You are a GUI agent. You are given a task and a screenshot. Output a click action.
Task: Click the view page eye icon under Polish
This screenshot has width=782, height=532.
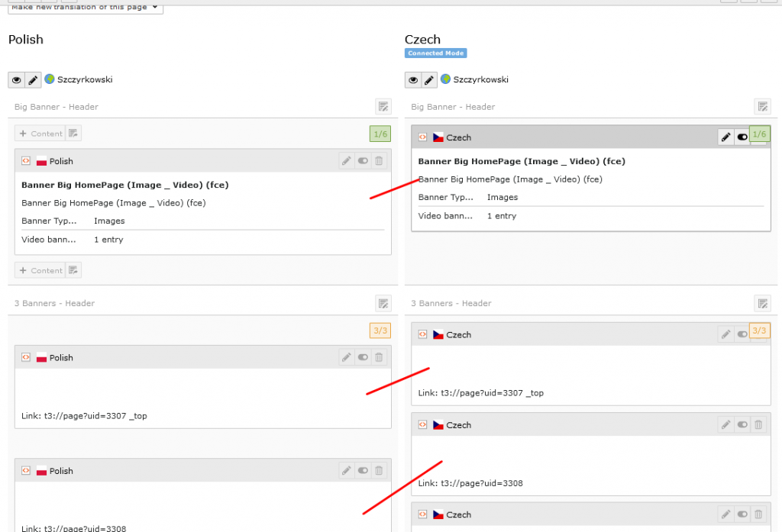17,80
